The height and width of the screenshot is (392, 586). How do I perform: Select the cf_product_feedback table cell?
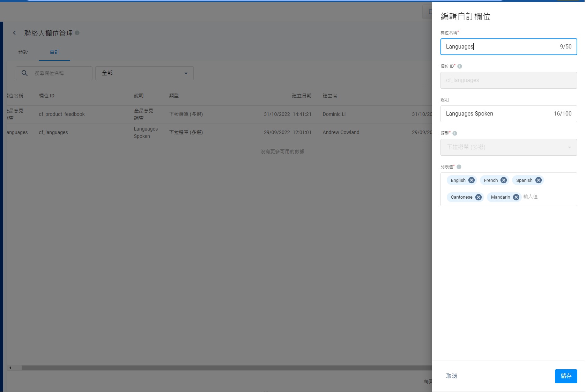[62, 114]
